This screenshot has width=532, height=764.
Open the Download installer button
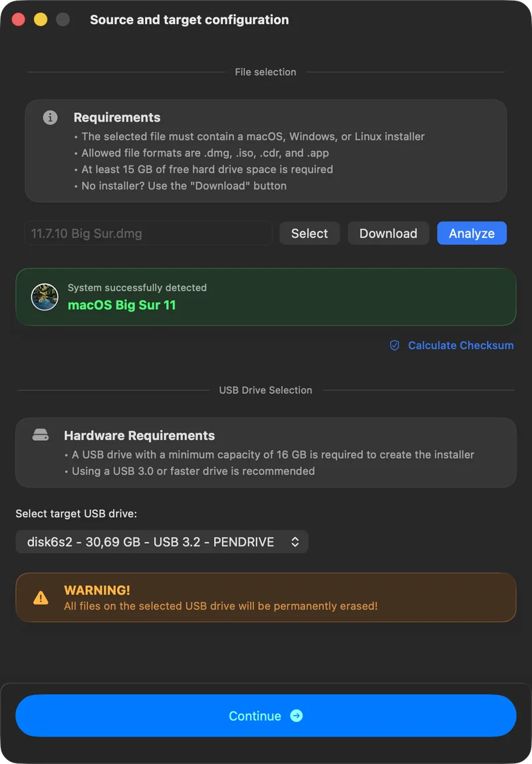pos(388,233)
